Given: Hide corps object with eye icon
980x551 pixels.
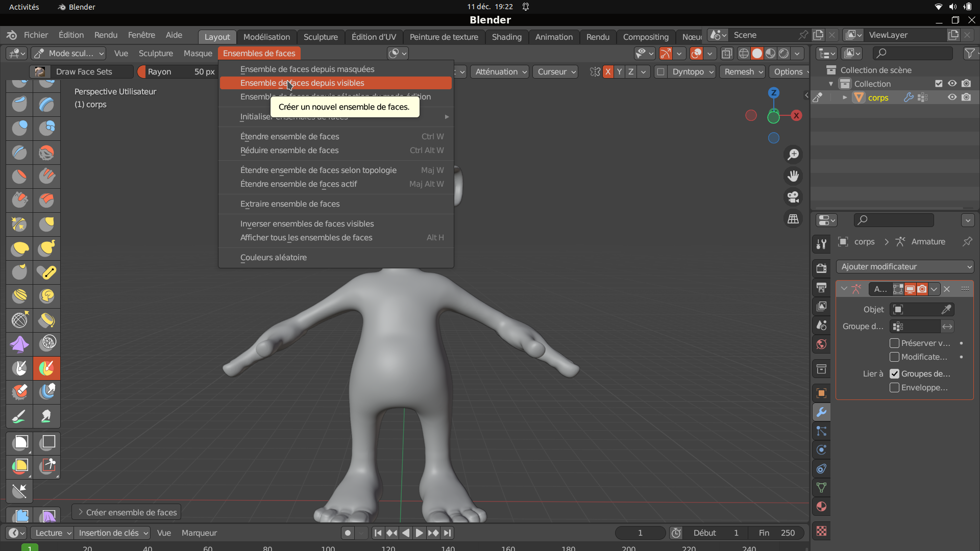Looking at the screenshot, I should 952,97.
